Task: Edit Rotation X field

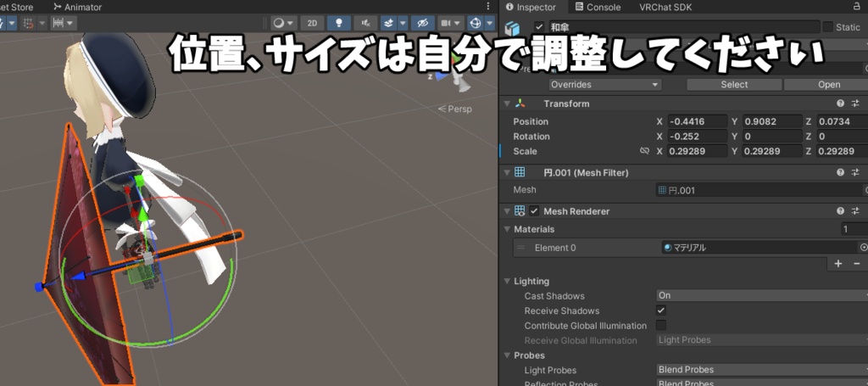Action: coord(697,137)
